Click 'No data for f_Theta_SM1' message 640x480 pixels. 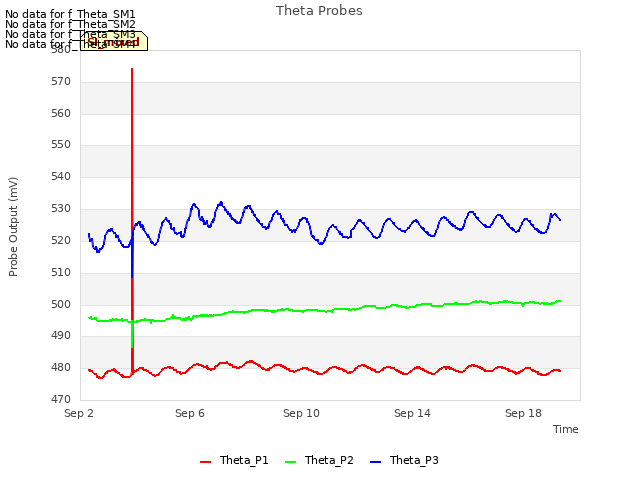tap(70, 14)
